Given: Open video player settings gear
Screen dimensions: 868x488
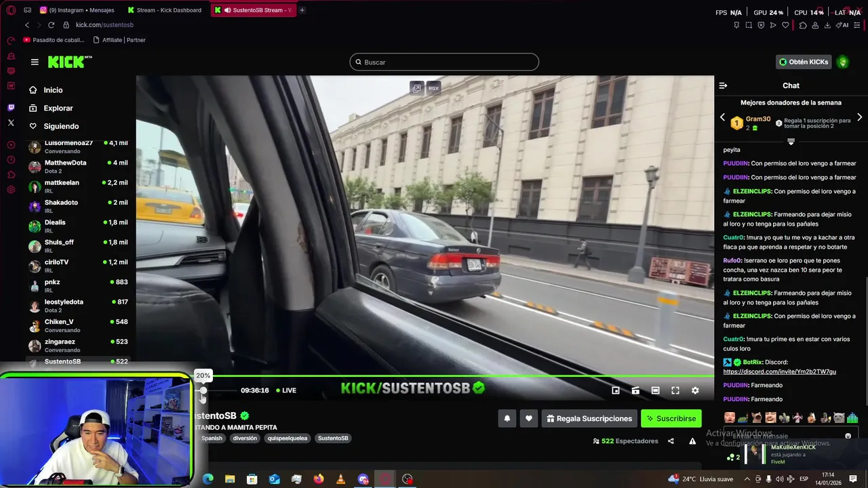Looking at the screenshot, I should (695, 390).
